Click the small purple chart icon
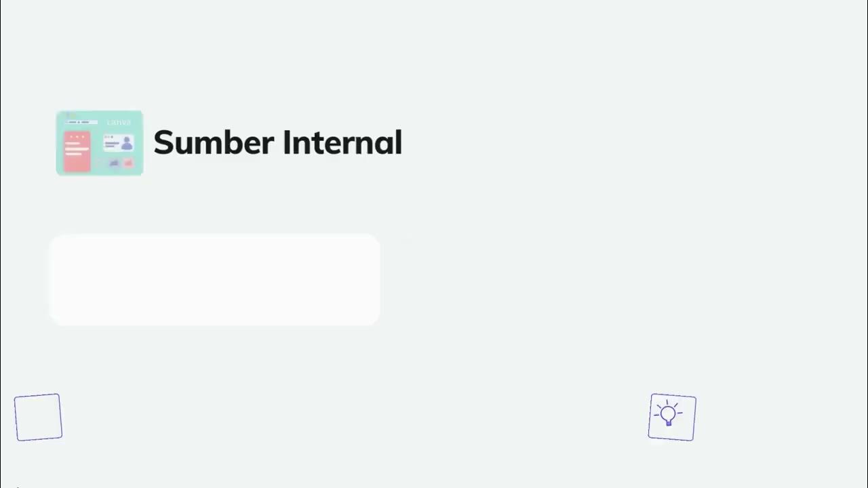868x488 pixels. [114, 163]
